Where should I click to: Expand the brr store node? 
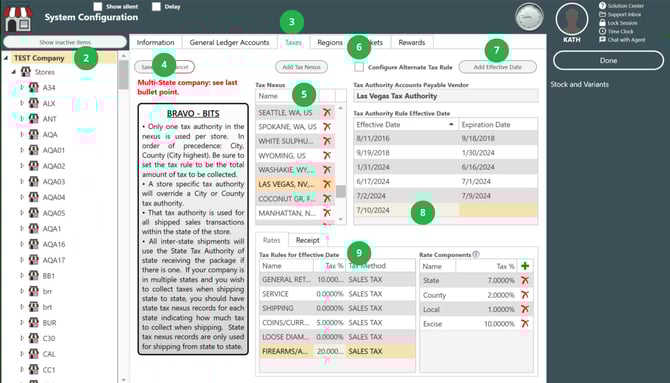22,291
